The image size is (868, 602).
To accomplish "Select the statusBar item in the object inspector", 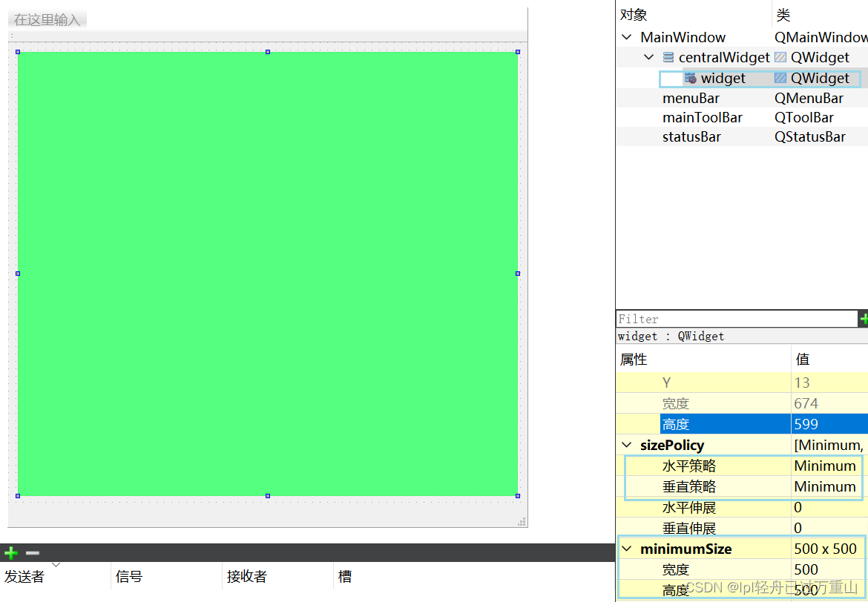I will pyautogui.click(x=691, y=136).
